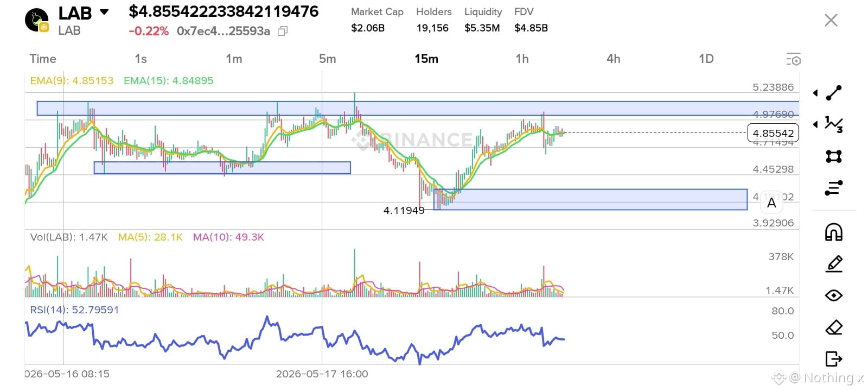Click the MA(10): 49.3K volume label
The image size is (868, 391).
[228, 237]
